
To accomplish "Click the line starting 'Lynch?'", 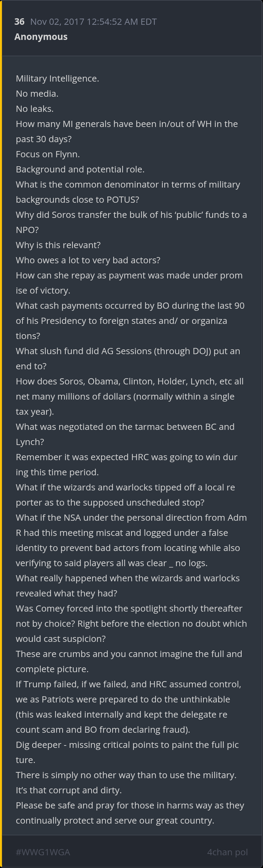I will pyautogui.click(x=30, y=442).
